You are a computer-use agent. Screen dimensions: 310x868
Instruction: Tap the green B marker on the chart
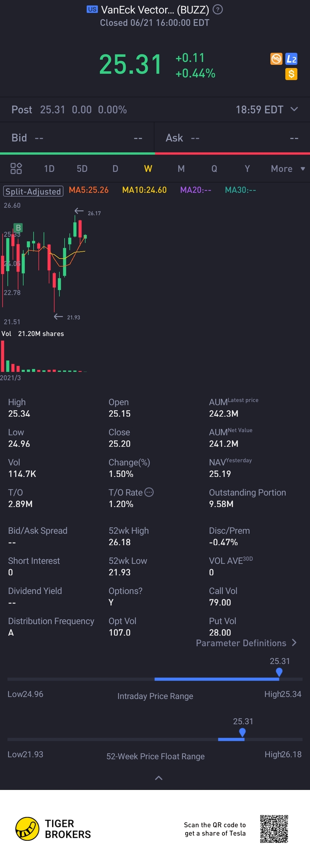pos(18,228)
